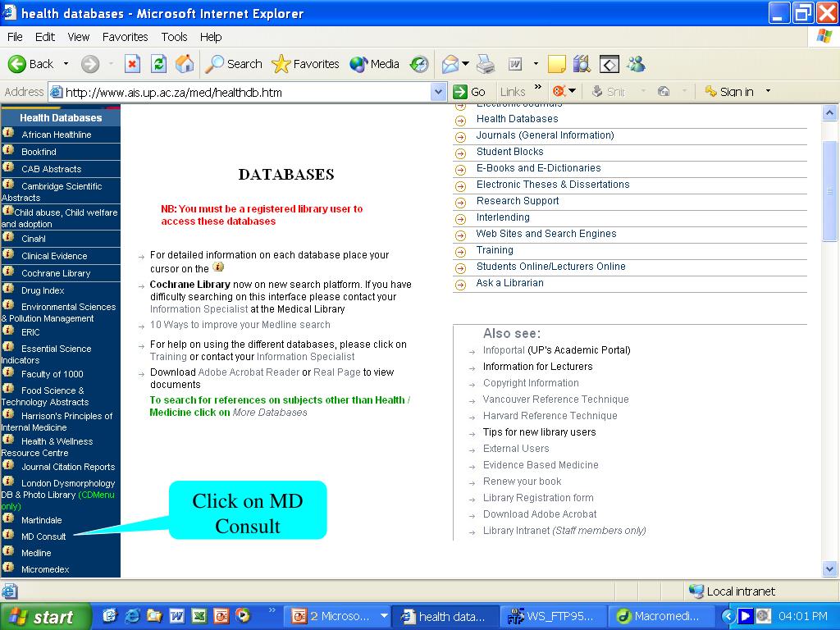The height and width of the screenshot is (630, 840).
Task: Click the info icon beside Medline
Action: point(8,551)
